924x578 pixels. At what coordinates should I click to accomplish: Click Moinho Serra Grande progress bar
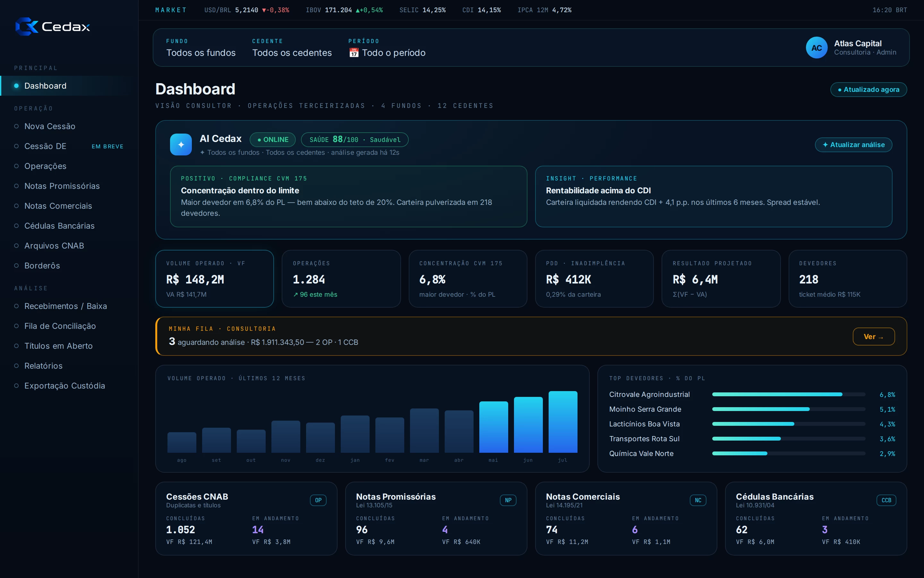(789, 409)
